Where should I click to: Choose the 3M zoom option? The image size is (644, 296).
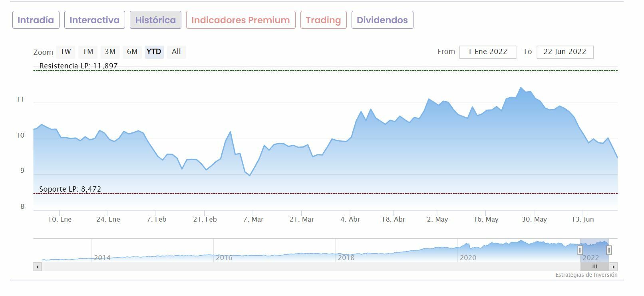(110, 52)
